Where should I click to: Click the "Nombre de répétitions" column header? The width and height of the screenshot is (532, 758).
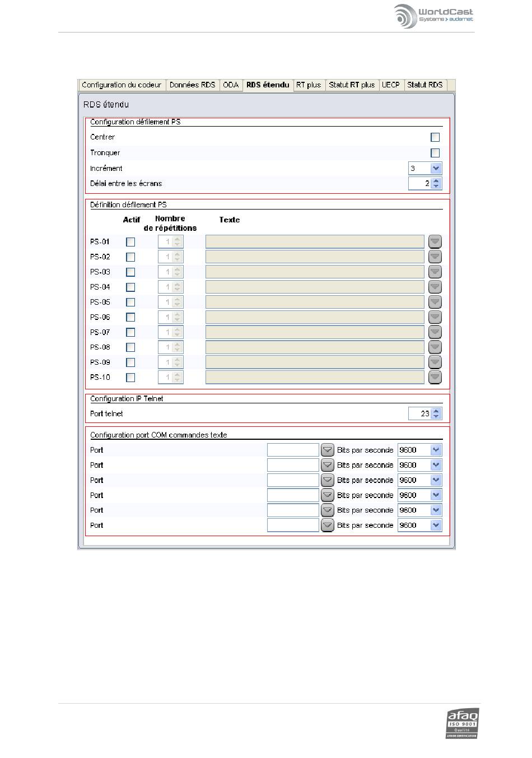tap(170, 223)
